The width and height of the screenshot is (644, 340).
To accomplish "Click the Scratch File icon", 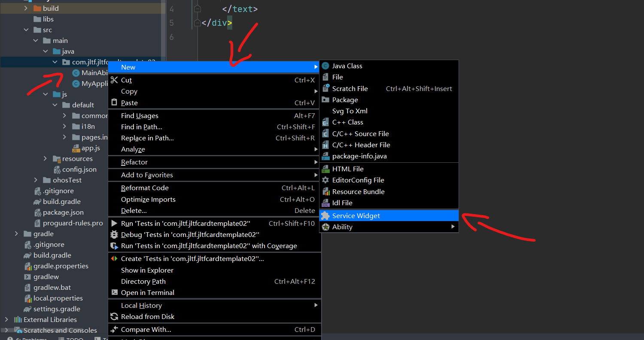I will click(x=325, y=88).
